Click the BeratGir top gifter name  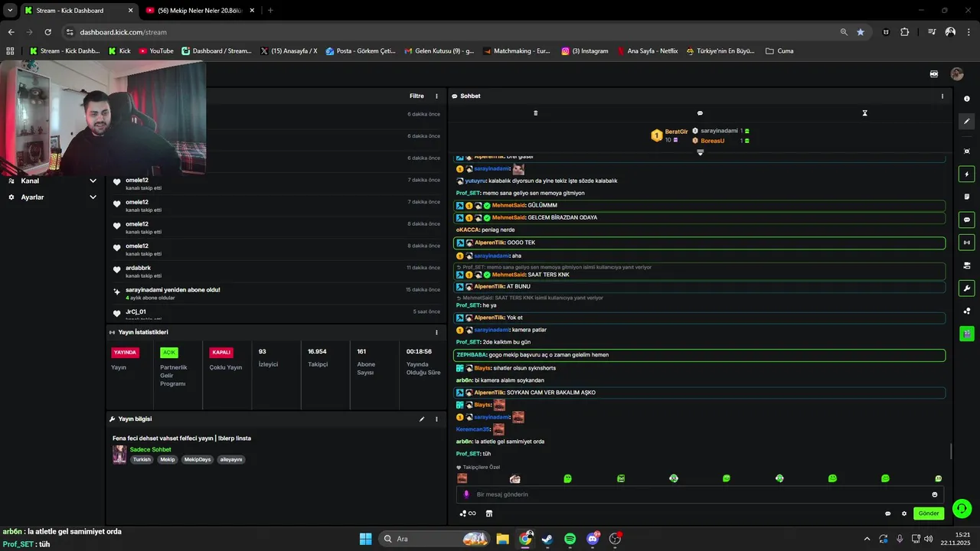click(x=677, y=132)
